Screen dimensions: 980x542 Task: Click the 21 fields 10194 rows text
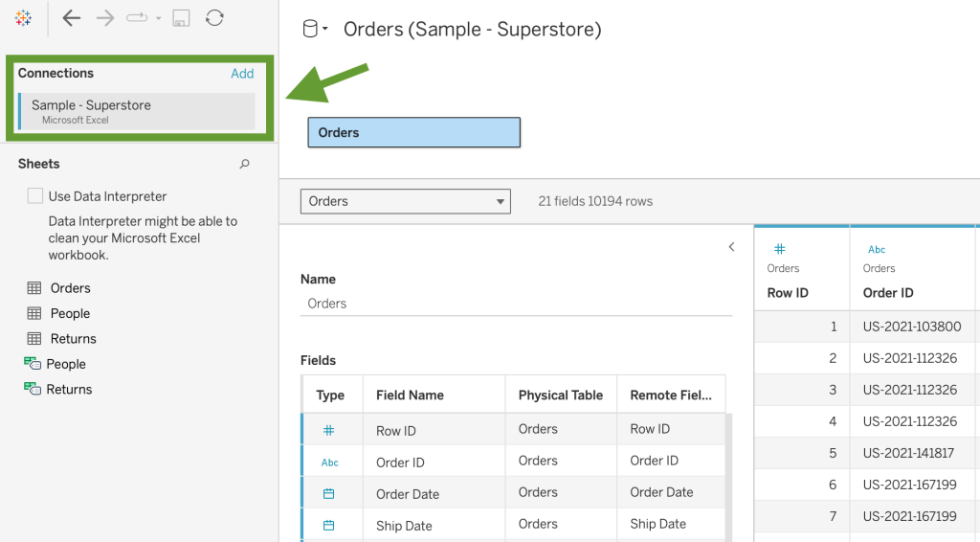(595, 201)
